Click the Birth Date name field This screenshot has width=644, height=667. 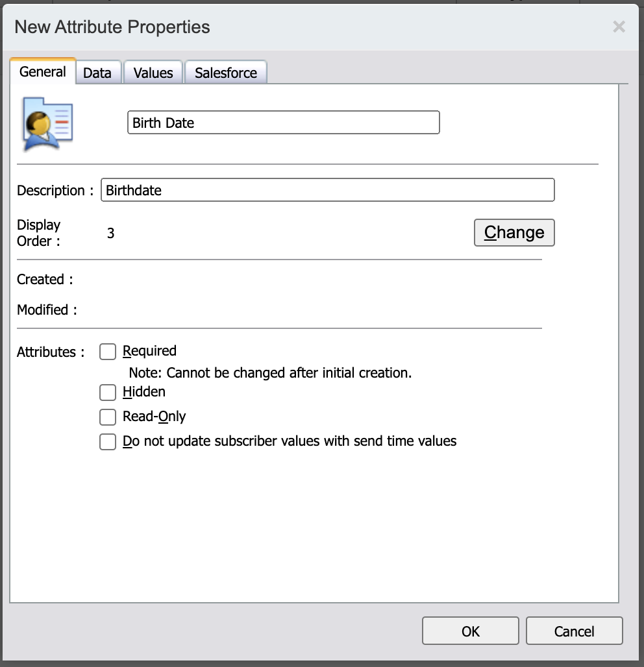[x=284, y=123]
